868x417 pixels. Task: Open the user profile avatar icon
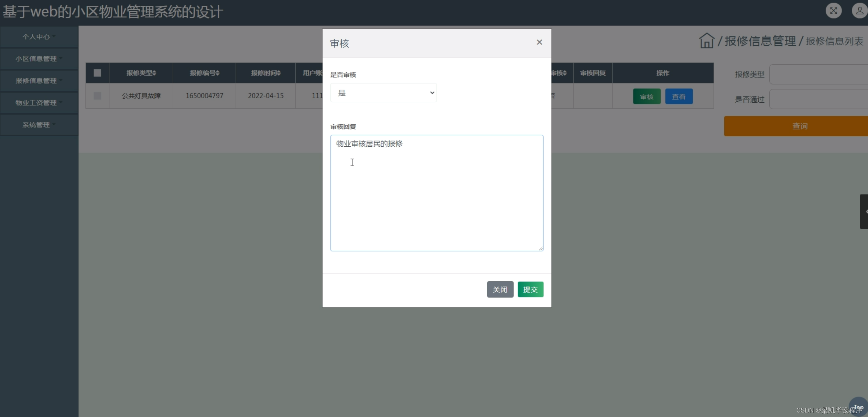[859, 11]
